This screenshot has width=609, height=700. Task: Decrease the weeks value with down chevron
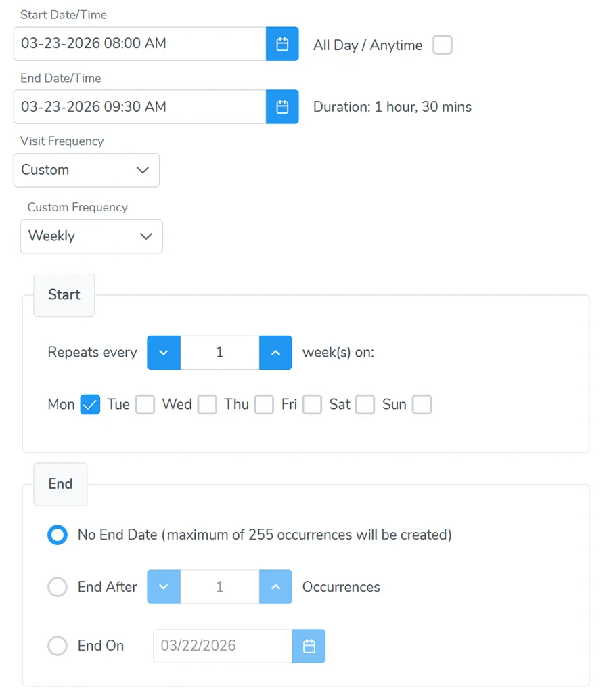click(x=164, y=353)
